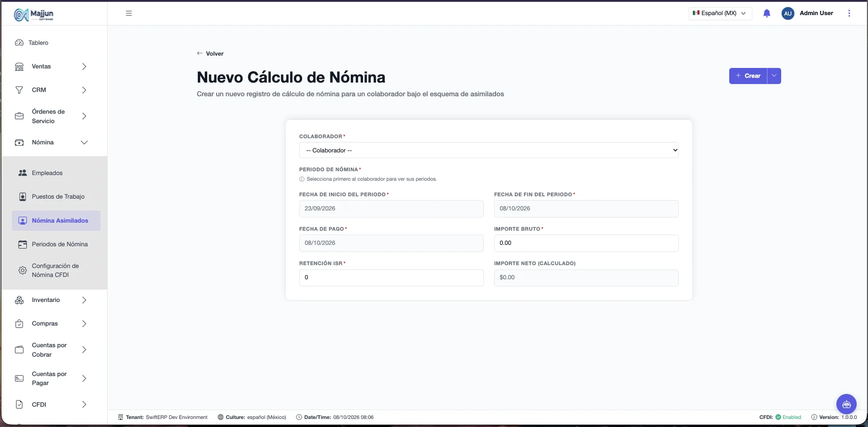Click the Volver back link

coord(210,53)
